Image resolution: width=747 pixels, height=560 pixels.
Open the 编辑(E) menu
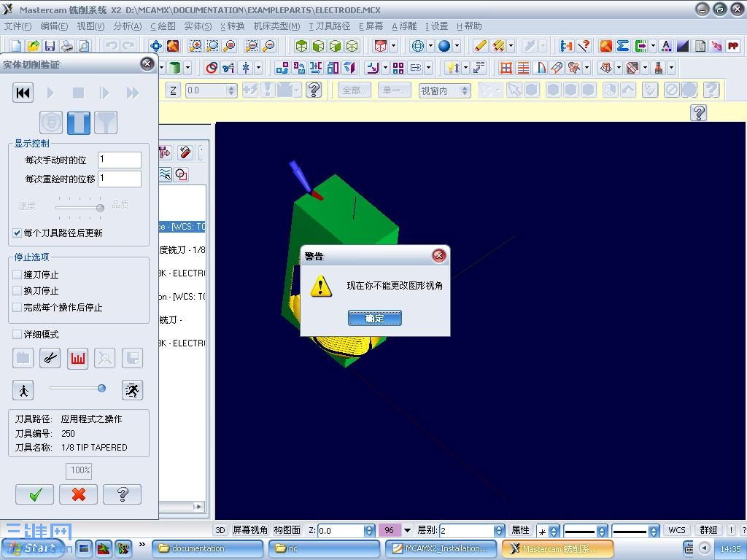54,26
